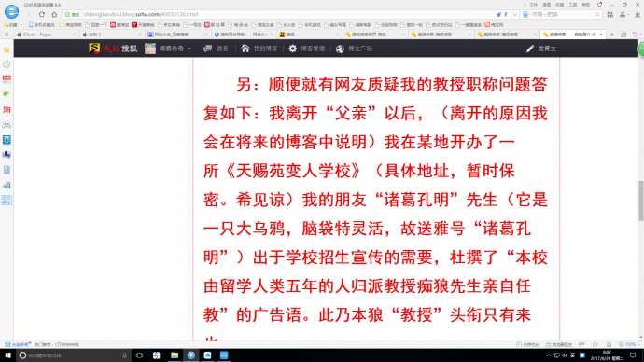
Task: Click the 2345 browser logo
Action: point(11,11)
